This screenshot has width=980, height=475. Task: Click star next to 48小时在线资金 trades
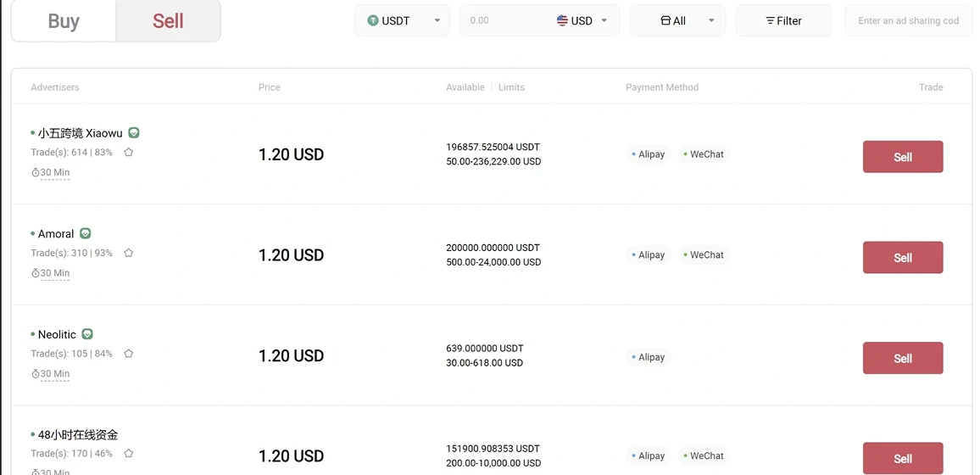128,453
